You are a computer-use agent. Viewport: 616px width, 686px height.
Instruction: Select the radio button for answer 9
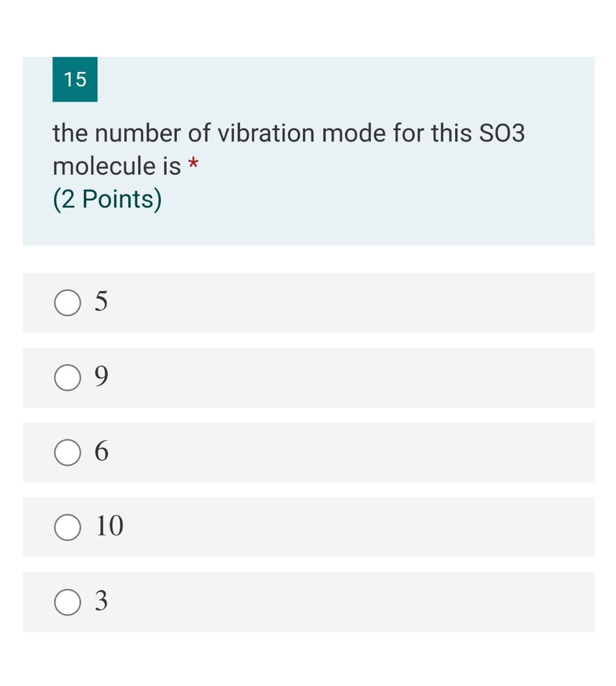pyautogui.click(x=67, y=377)
